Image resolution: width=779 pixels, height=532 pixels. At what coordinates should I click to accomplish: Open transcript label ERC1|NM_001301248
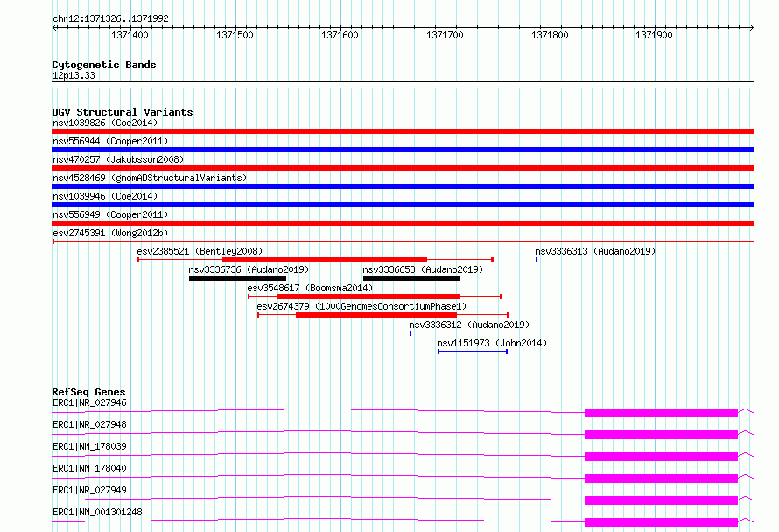coord(97,512)
